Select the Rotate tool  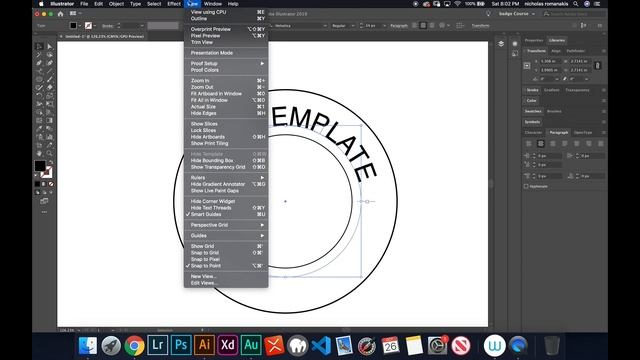(39, 96)
